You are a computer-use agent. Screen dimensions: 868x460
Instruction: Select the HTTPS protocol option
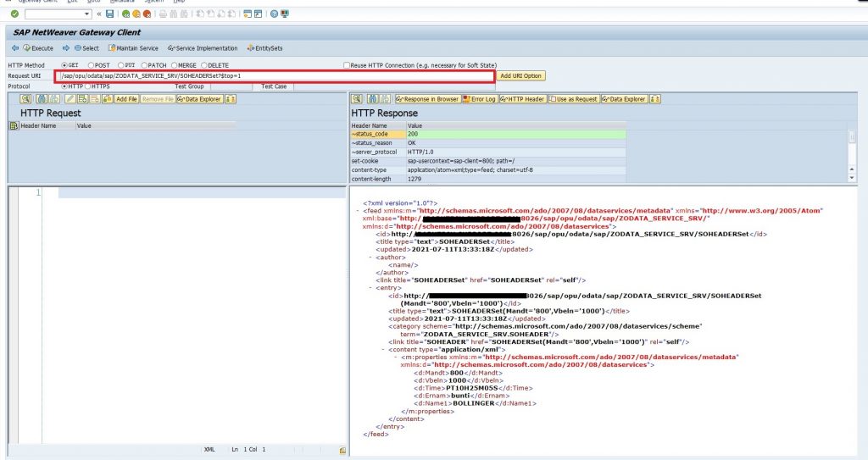point(87,86)
